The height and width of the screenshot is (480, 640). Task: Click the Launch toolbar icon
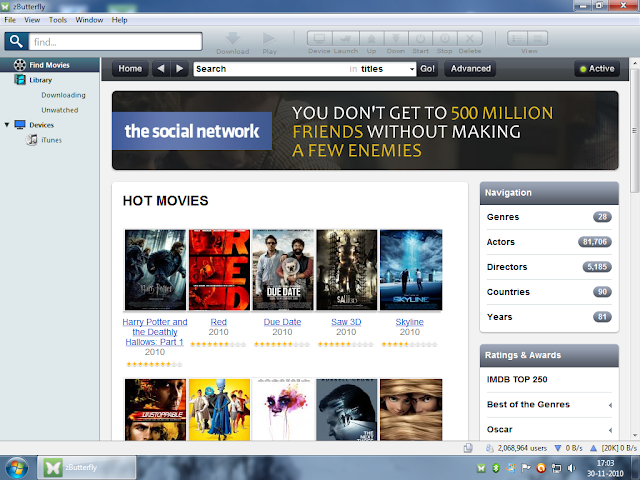pyautogui.click(x=346, y=38)
